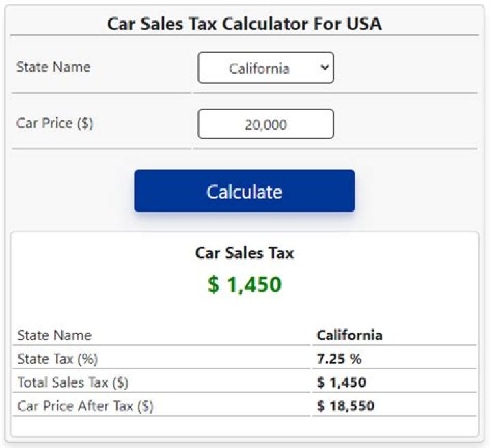492x448 pixels.
Task: Click the green $ 1,450 tax amount
Action: click(245, 284)
